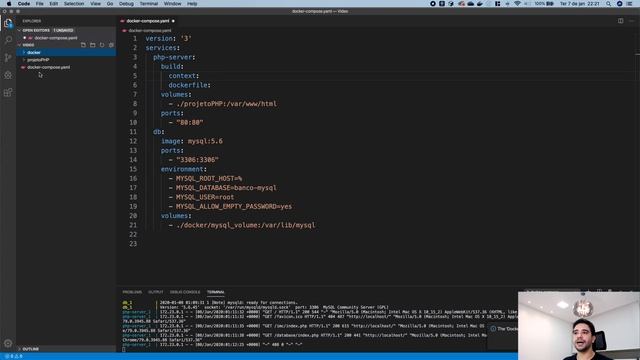
Task: Click the battery status in menu bar
Action: coord(544,4)
